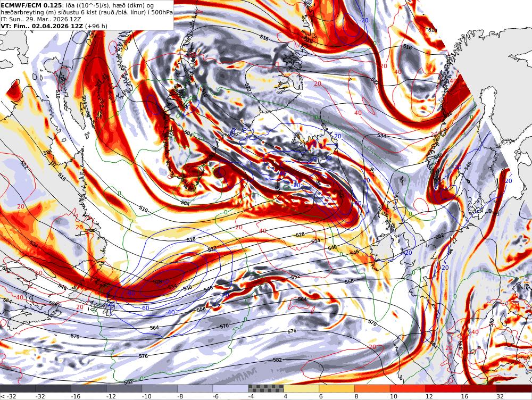Select the pale lavender swatch between -6 and -4
This screenshot has width=532, height=400.
coord(231,388)
